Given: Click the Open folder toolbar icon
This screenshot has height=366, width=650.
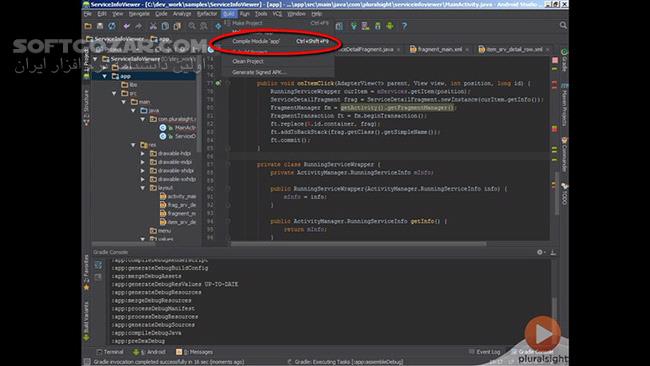Looking at the screenshot, I should point(88,26).
